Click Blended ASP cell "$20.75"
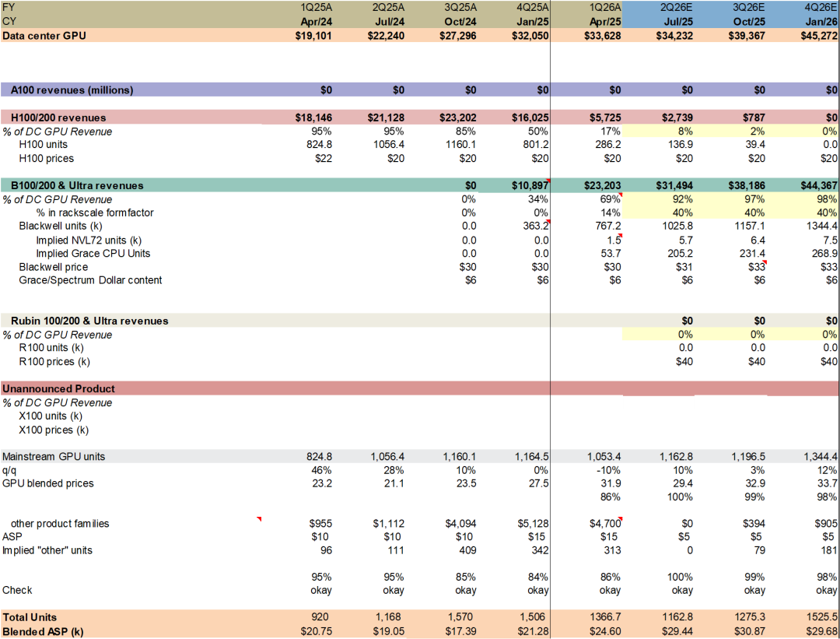Image resolution: width=840 pixels, height=639 pixels. 317,631
